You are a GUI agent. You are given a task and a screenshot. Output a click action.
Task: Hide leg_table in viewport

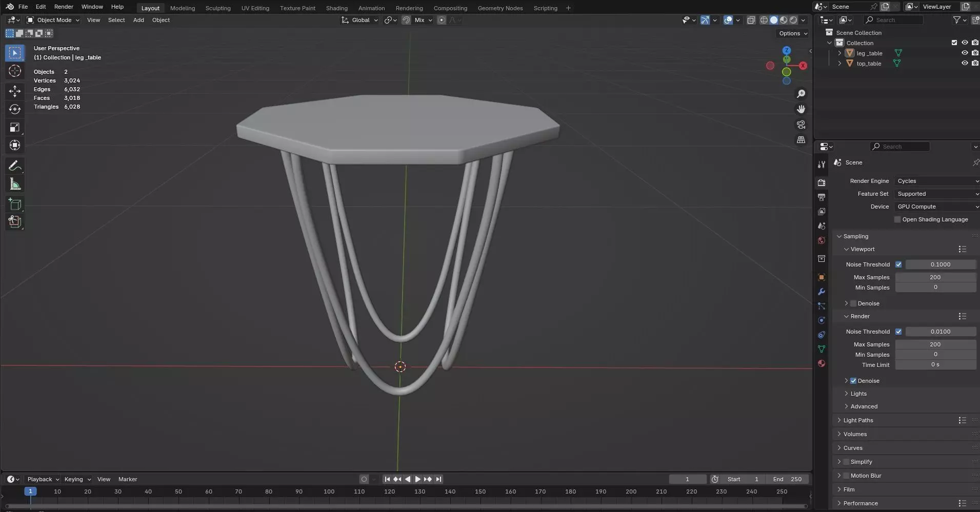pos(964,53)
